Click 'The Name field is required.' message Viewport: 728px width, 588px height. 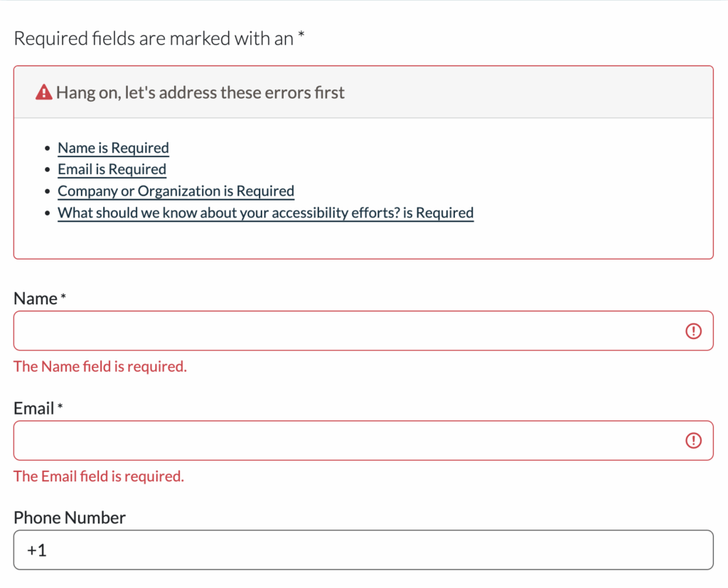pos(100,367)
